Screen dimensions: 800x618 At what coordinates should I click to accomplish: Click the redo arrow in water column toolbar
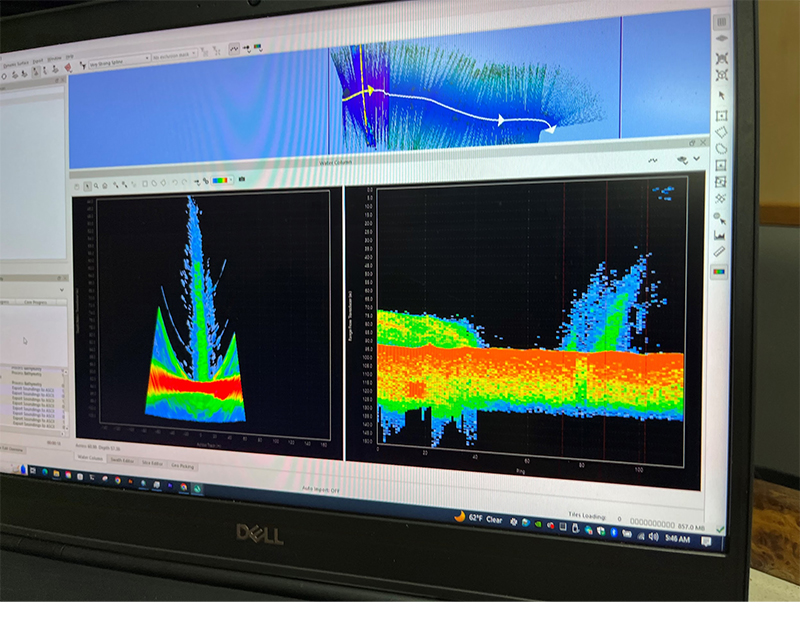184,182
